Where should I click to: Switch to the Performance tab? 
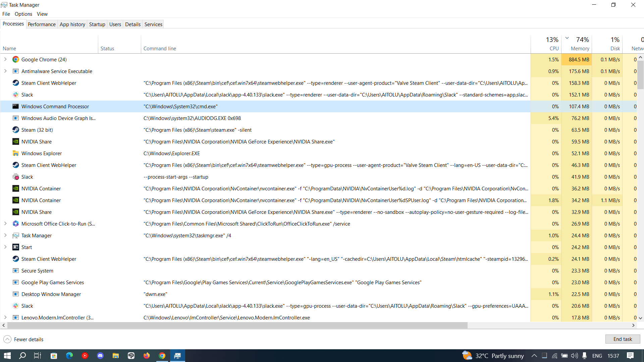tap(42, 24)
